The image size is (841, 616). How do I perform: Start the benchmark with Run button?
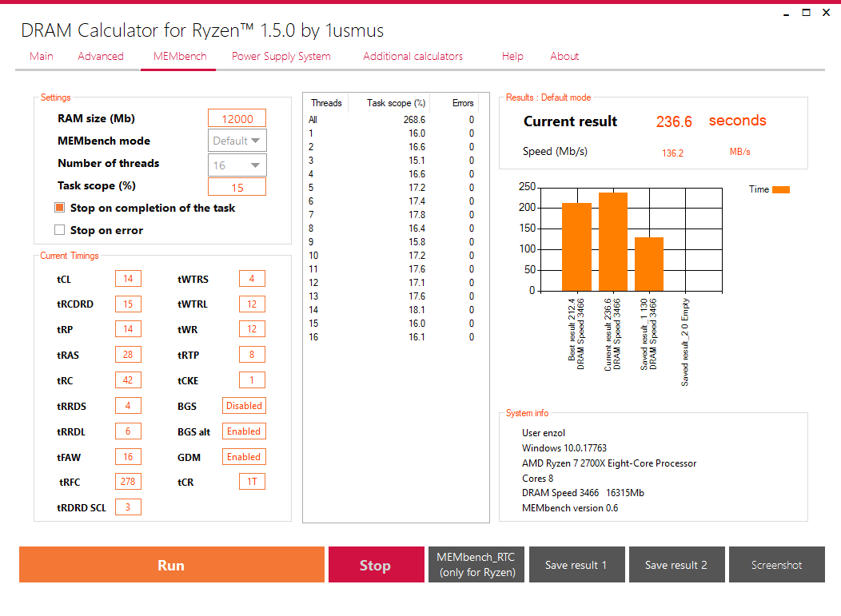tap(172, 565)
